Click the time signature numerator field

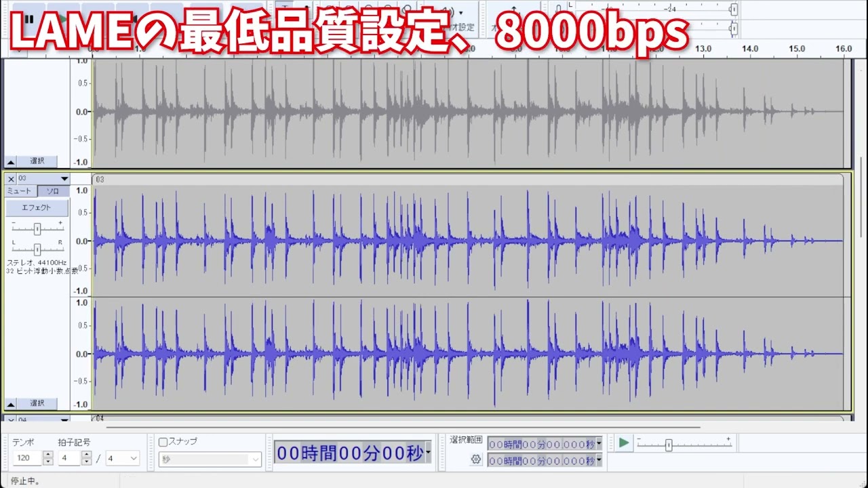click(70, 458)
